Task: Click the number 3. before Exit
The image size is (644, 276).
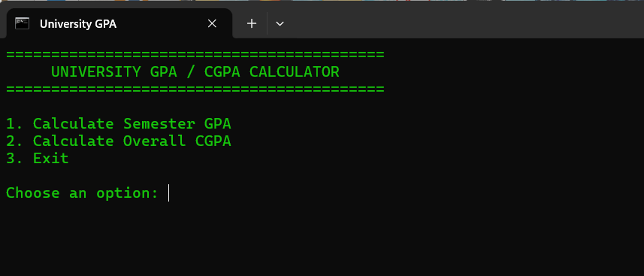Action: (x=15, y=159)
